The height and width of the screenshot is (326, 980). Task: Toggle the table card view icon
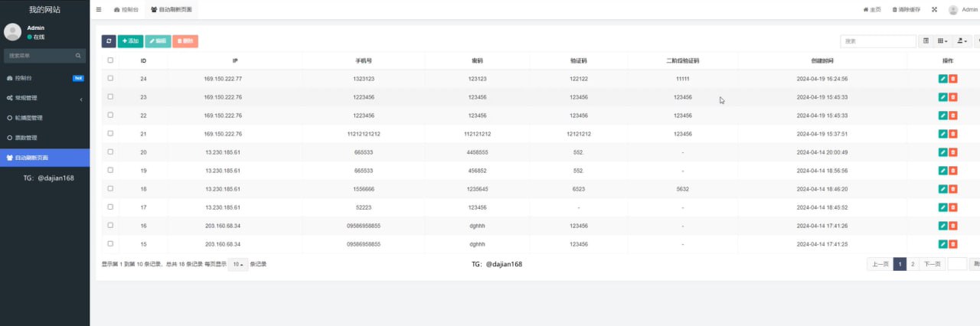click(x=926, y=41)
